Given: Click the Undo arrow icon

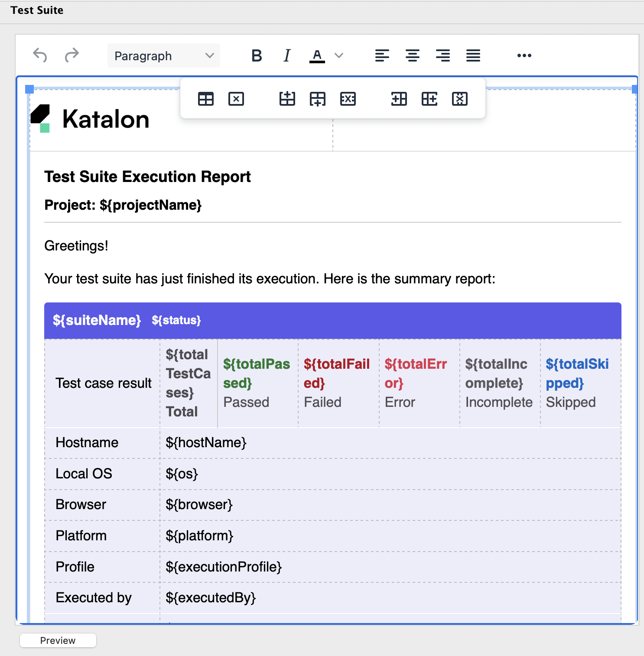Looking at the screenshot, I should coord(40,55).
